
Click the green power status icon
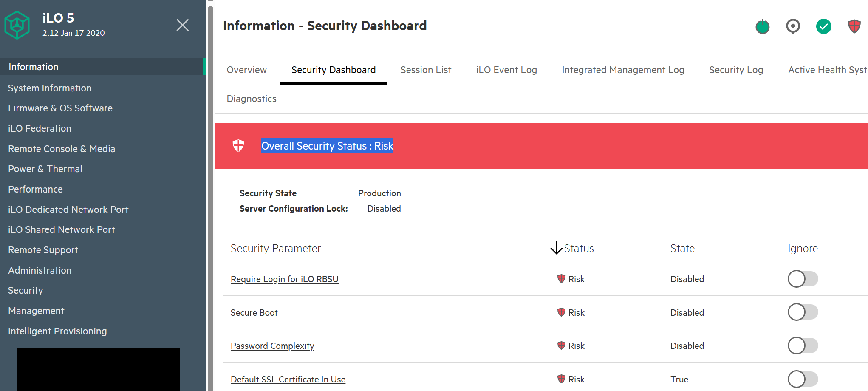762,27
